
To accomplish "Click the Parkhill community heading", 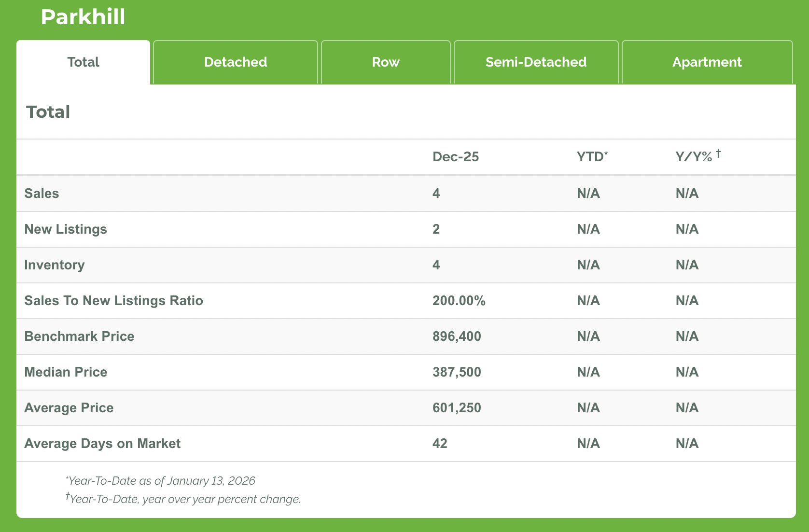I will coord(83,17).
